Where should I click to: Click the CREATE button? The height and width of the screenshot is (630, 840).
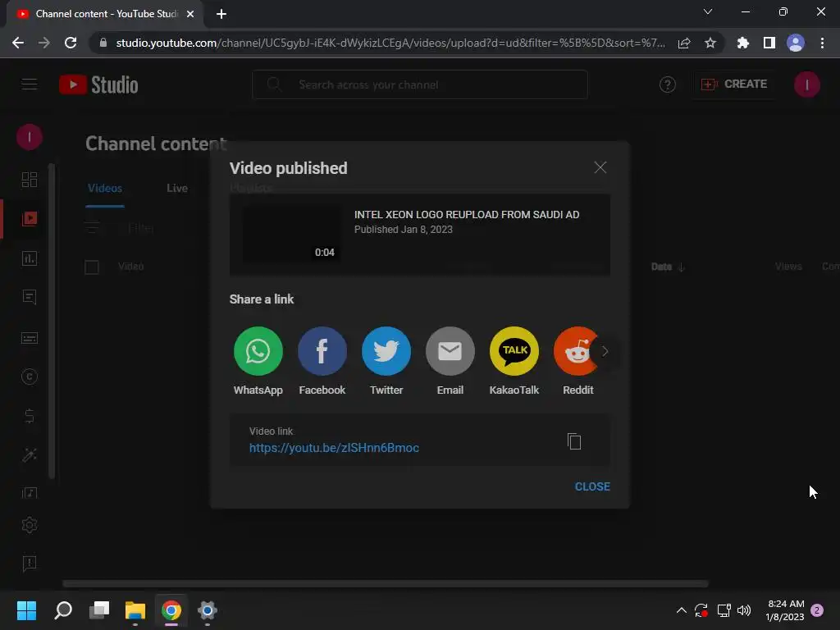click(x=734, y=84)
